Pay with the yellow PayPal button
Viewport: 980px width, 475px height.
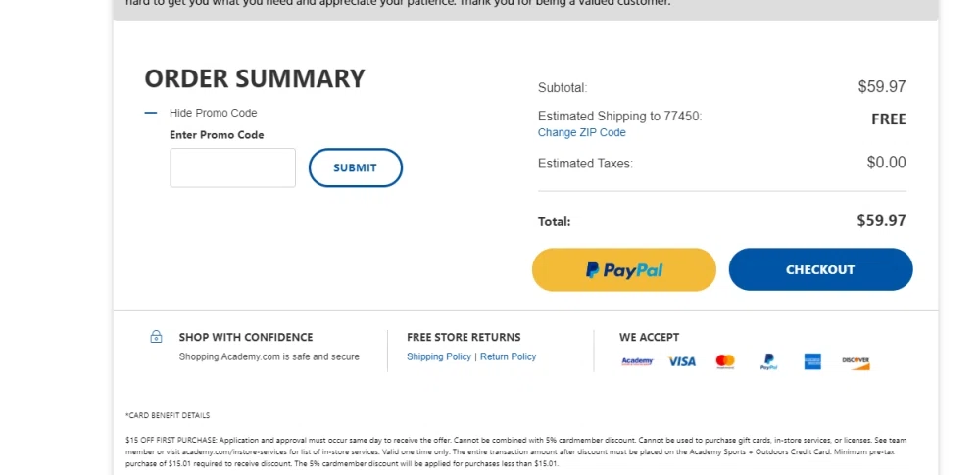pyautogui.click(x=624, y=269)
